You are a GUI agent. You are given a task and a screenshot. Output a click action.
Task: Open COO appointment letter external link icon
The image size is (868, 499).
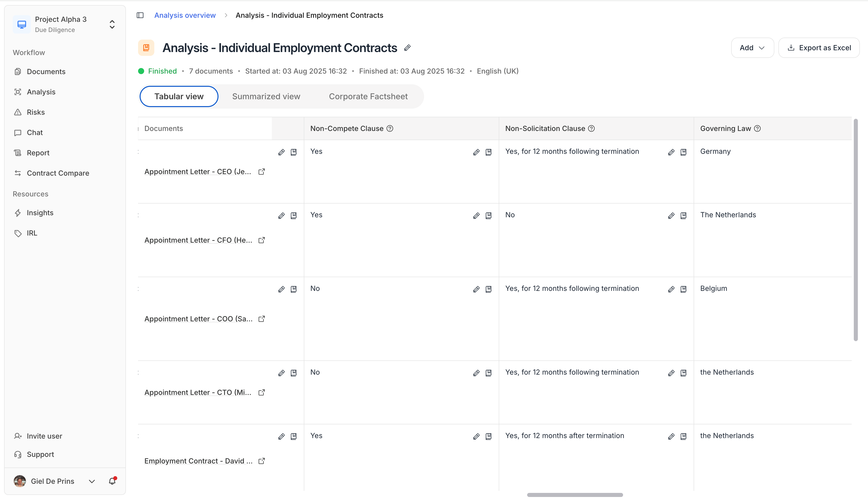click(x=261, y=319)
